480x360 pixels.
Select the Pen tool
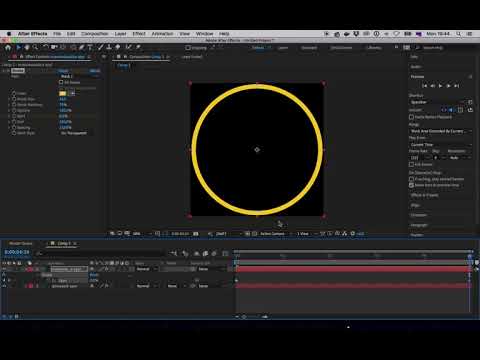pyautogui.click(x=82, y=48)
